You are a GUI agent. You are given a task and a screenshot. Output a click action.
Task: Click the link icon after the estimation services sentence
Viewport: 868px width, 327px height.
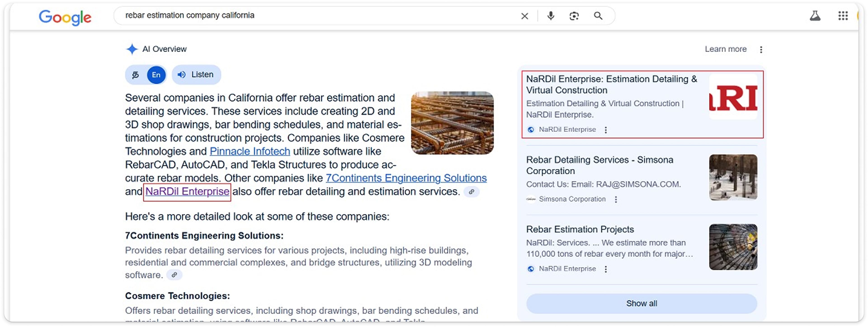tap(471, 192)
